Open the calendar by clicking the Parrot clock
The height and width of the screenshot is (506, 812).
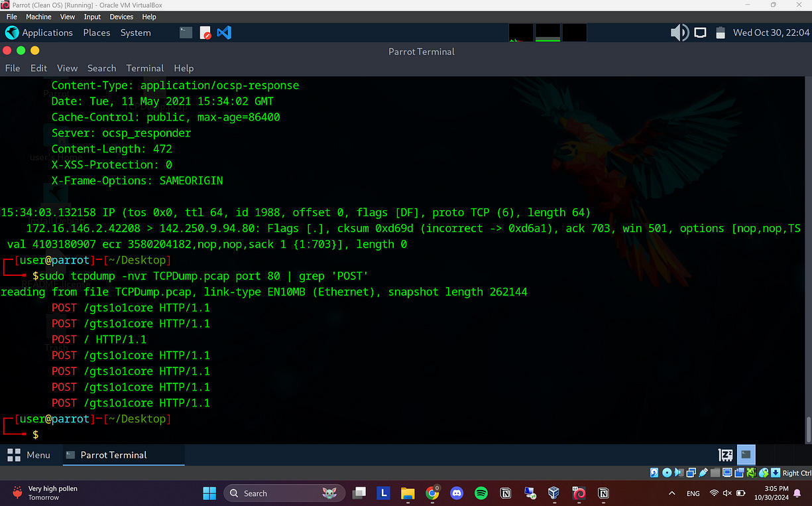771,32
